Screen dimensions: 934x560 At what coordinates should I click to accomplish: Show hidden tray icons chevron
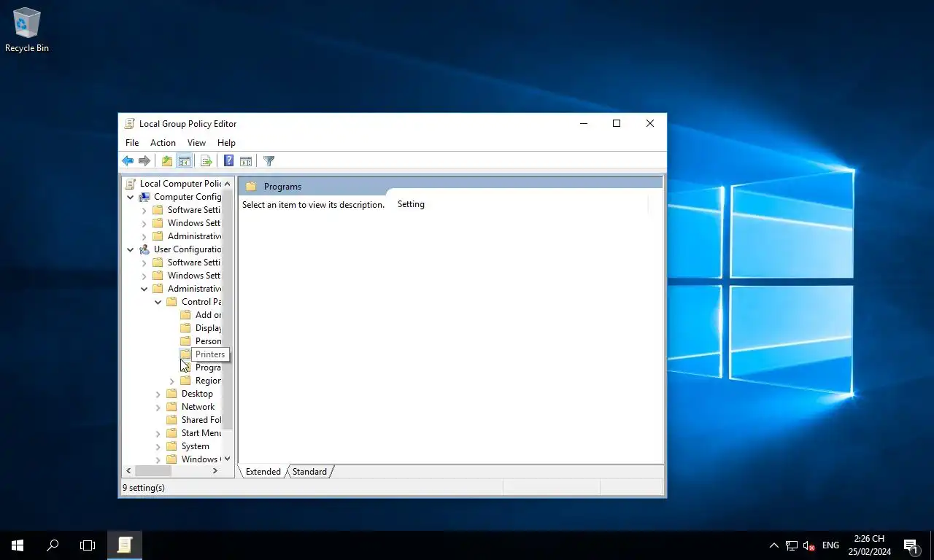tap(774, 545)
